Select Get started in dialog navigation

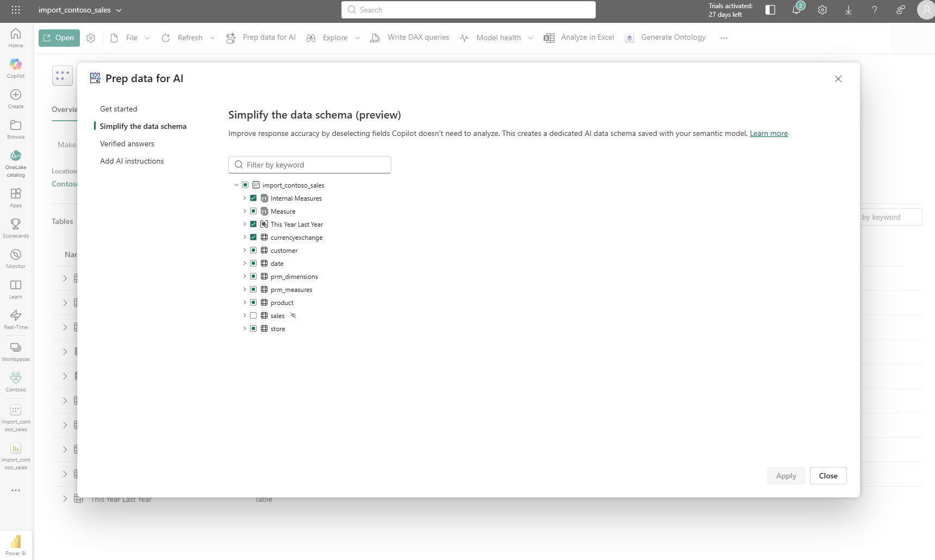[x=119, y=109]
